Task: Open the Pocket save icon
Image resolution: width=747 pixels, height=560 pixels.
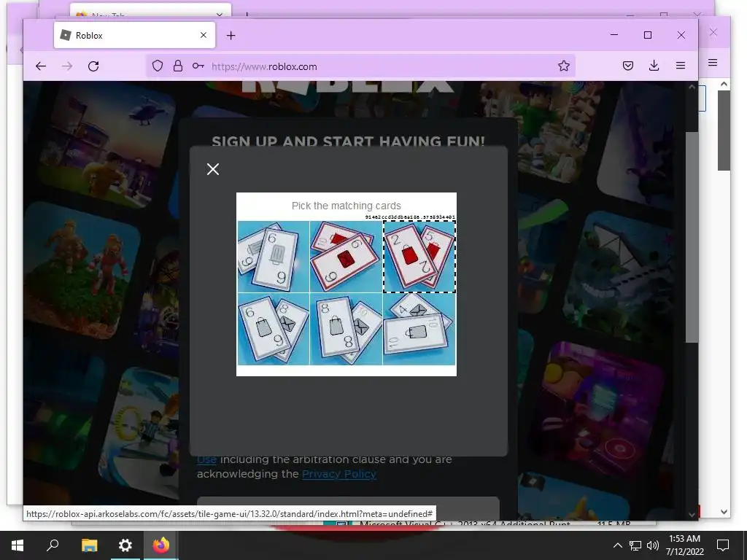Action: (x=628, y=66)
